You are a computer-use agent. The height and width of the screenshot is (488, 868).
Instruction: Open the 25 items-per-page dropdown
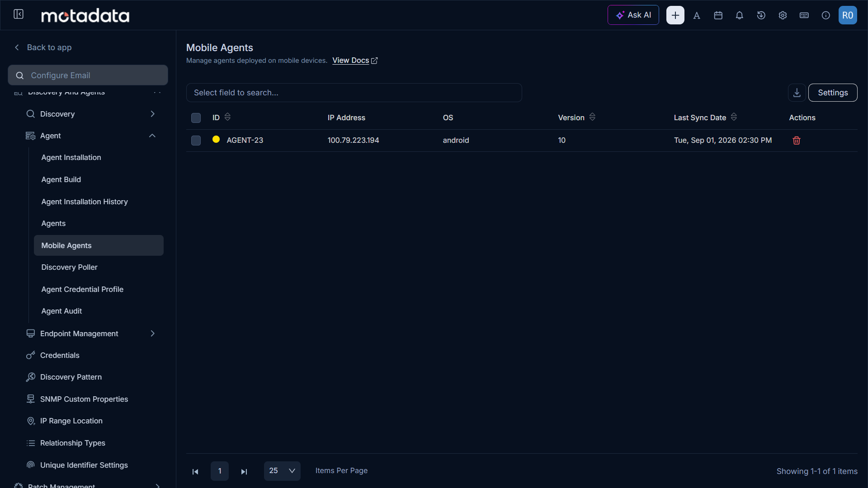pyautogui.click(x=282, y=471)
